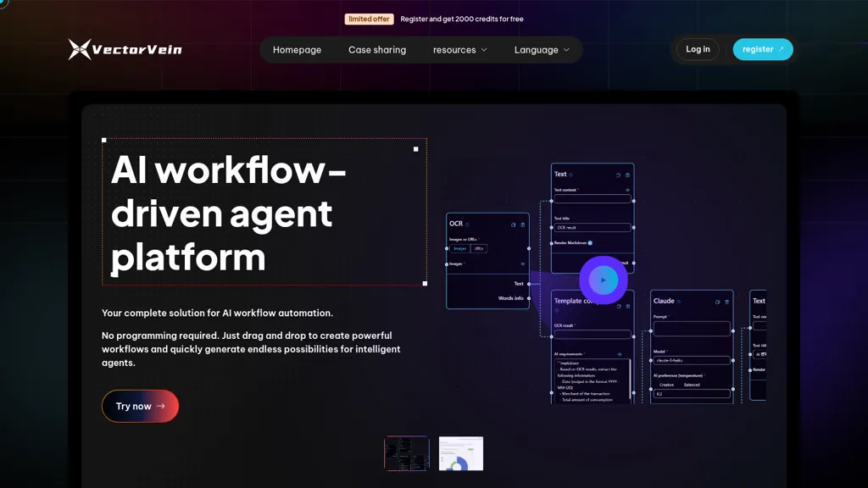Image resolution: width=868 pixels, height=488 pixels.
Task: Click the 'No programming required' paragraph
Action: click(251, 349)
